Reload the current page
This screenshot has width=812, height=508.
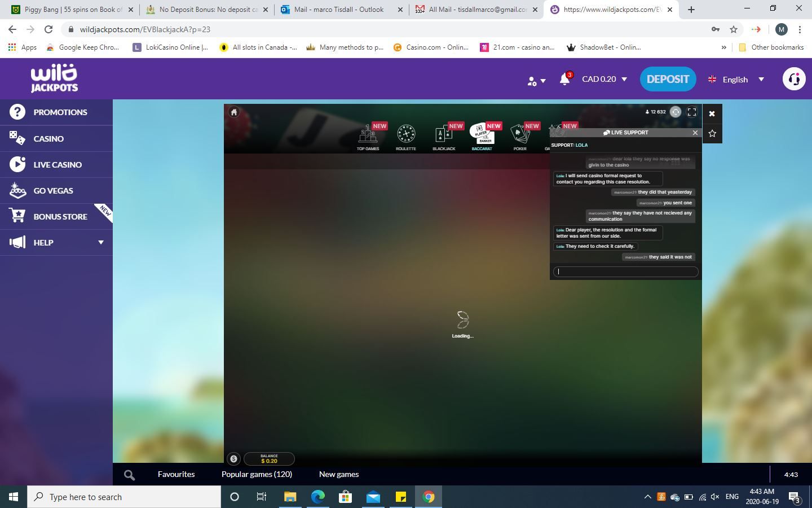pos(48,29)
